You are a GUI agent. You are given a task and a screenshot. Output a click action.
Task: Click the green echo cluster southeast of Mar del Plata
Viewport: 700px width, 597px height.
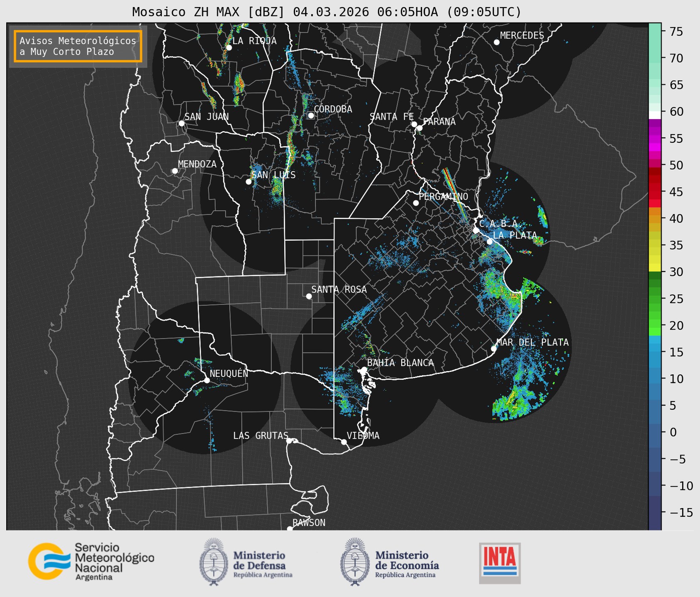click(x=514, y=402)
